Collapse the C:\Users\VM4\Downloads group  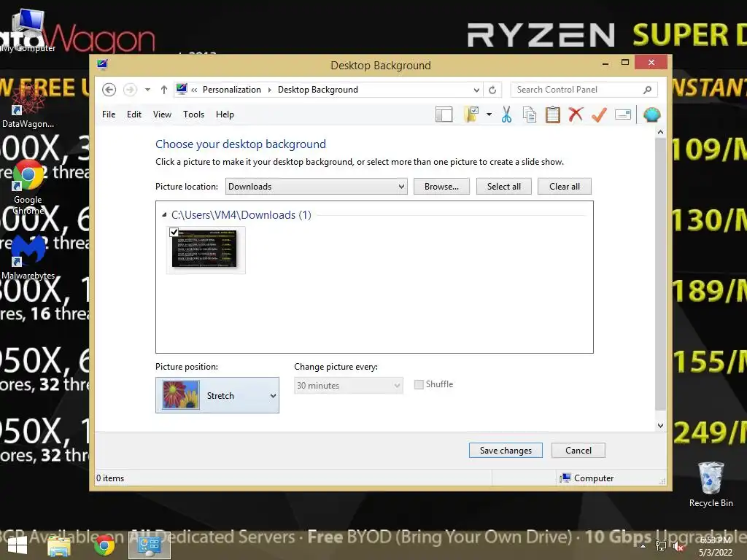[164, 215]
